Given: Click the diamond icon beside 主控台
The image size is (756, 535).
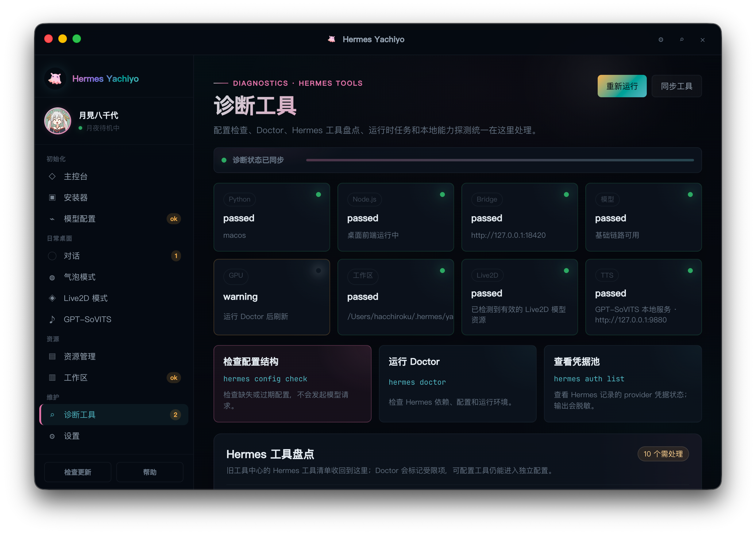Looking at the screenshot, I should click(x=52, y=176).
